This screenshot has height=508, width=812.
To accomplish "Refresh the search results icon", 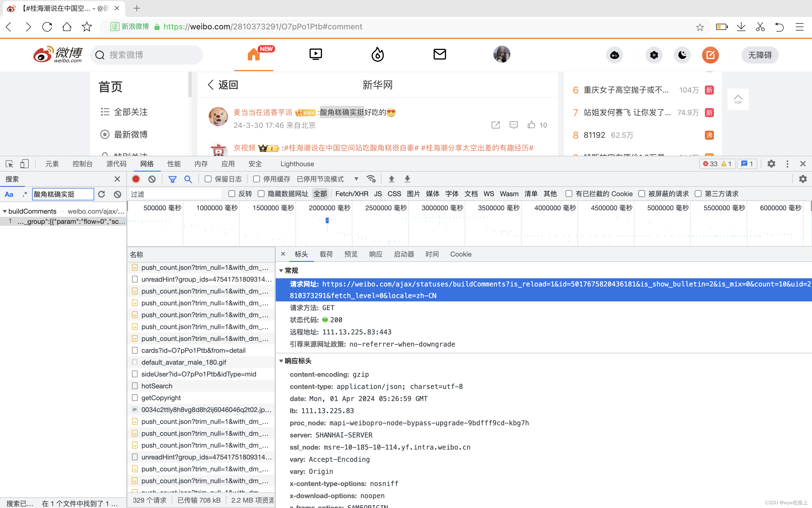I will [102, 194].
